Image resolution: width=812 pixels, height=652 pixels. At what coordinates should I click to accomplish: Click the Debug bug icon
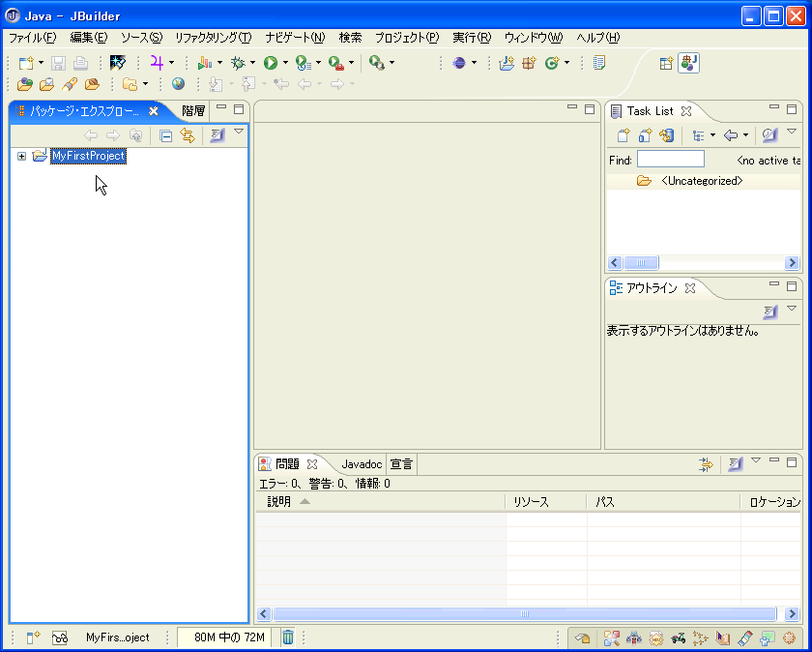(237, 63)
